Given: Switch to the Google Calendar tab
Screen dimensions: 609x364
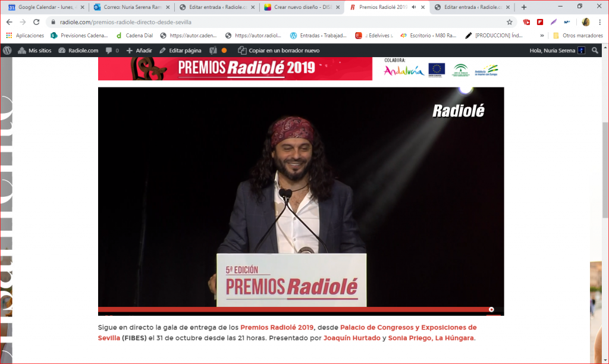Looking at the screenshot, I should coord(45,7).
